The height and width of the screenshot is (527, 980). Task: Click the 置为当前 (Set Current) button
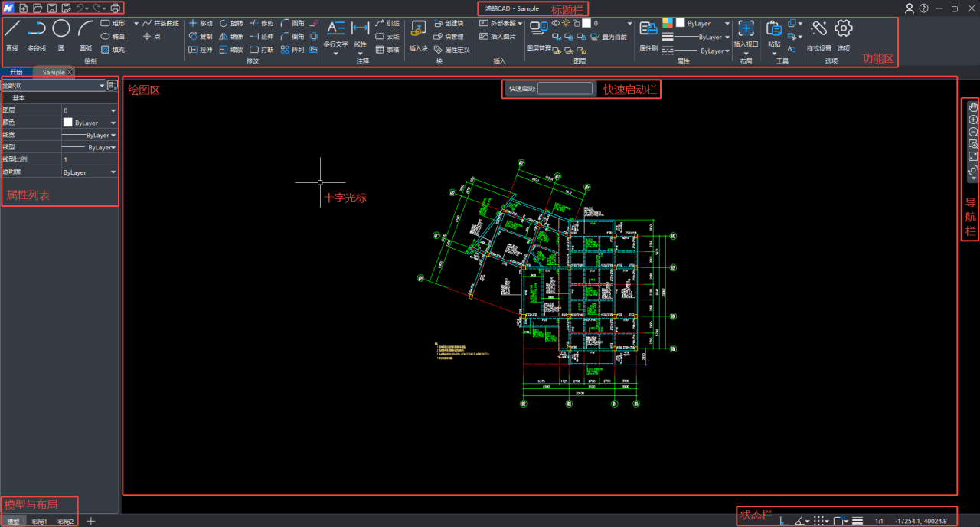click(x=608, y=37)
